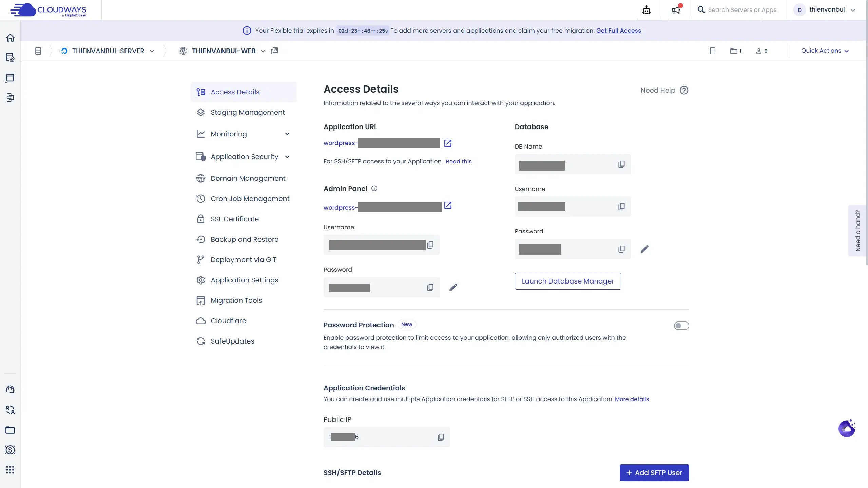
Task: Click More details link for credentials
Action: [632, 399]
